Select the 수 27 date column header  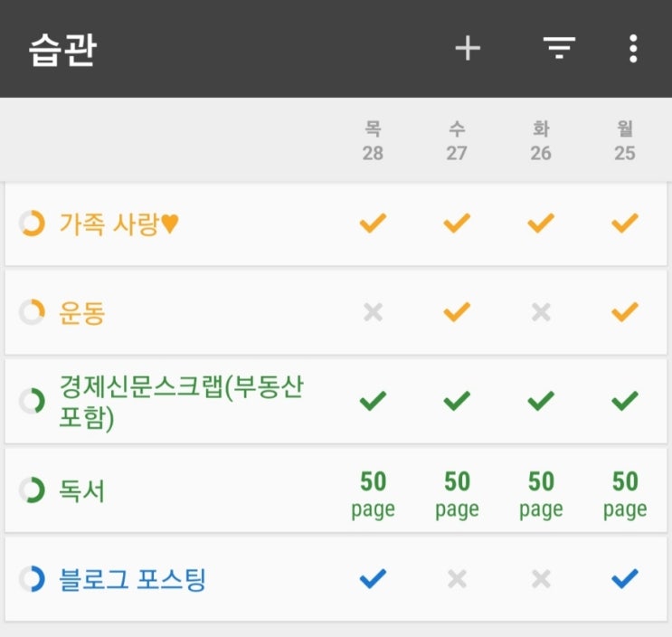pos(457,141)
